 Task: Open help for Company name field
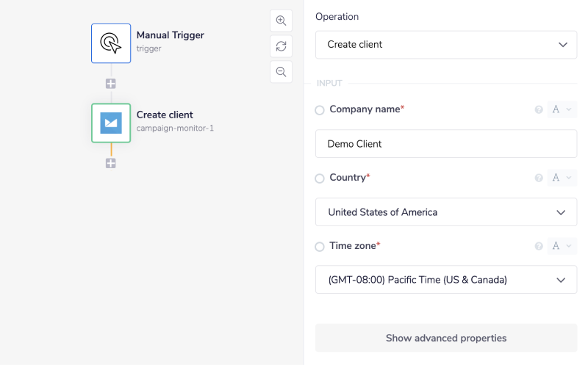[x=539, y=110]
